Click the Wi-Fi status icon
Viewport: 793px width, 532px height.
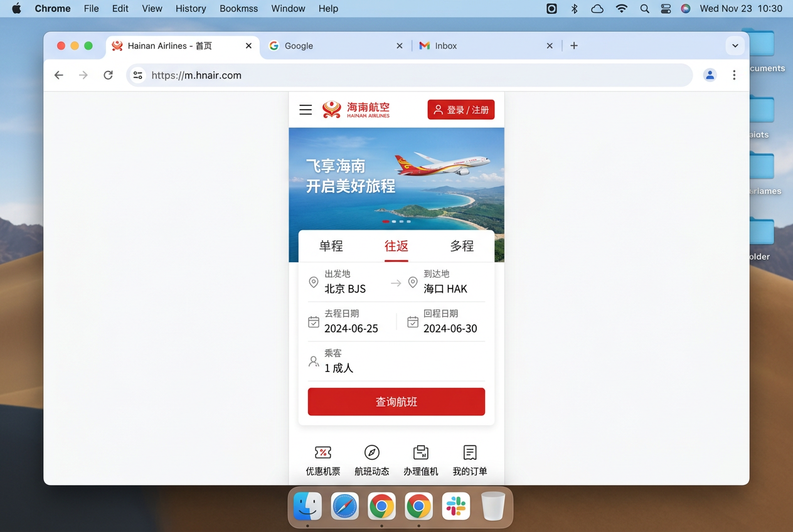(x=621, y=8)
